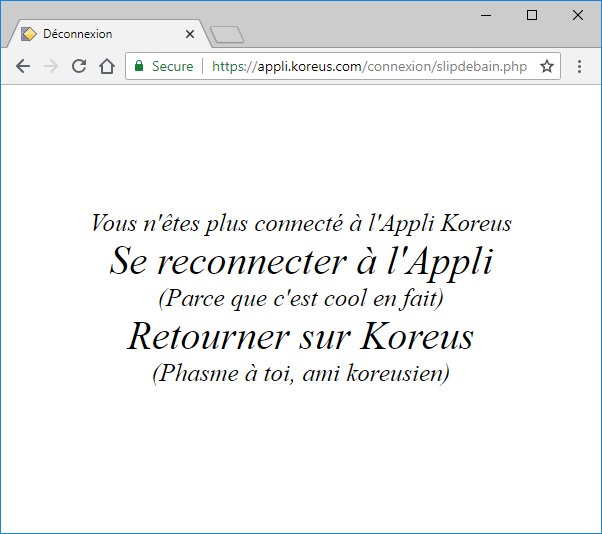Reload the current page
This screenshot has width=602, height=534.
coord(79,66)
